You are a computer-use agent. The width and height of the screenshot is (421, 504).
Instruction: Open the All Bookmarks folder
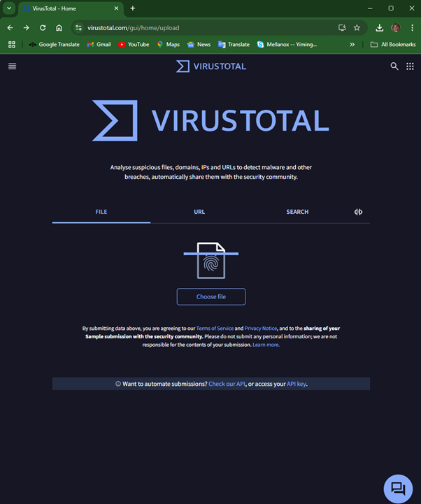(393, 45)
